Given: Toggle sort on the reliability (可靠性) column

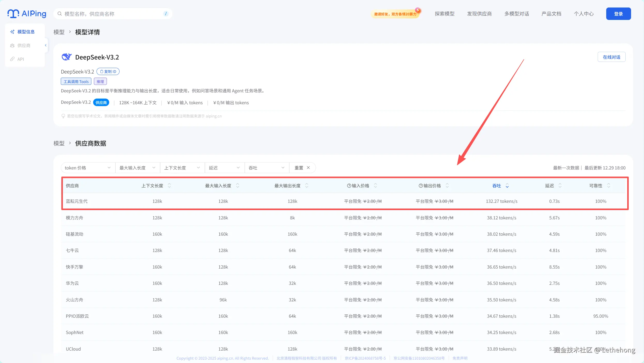Looking at the screenshot, I should 609,186.
